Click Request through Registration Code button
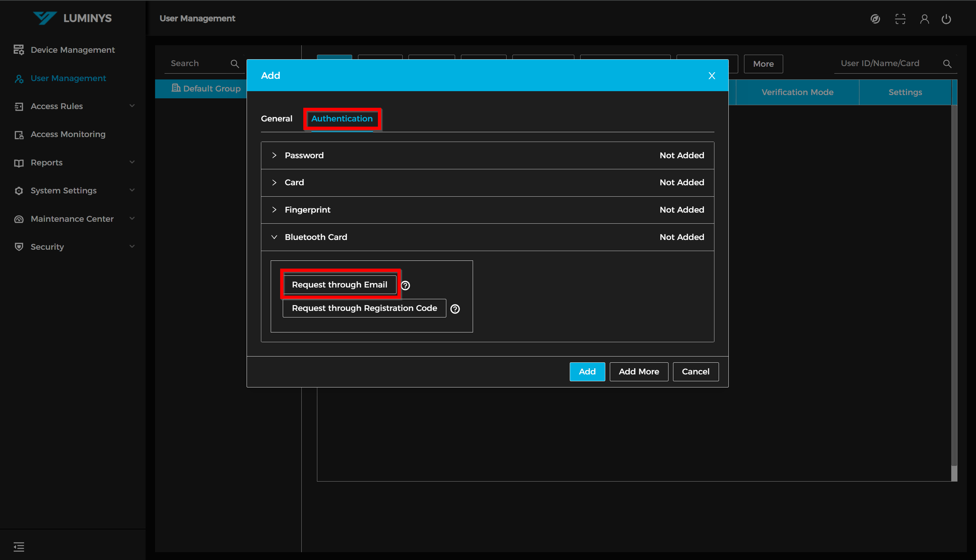This screenshot has width=976, height=560. click(x=364, y=308)
